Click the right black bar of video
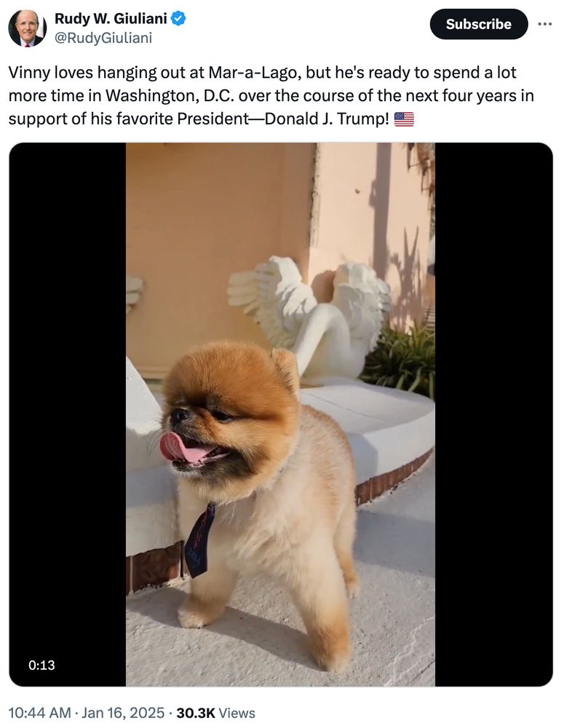Image resolution: width=564 pixels, height=728 pixels. [x=494, y=414]
